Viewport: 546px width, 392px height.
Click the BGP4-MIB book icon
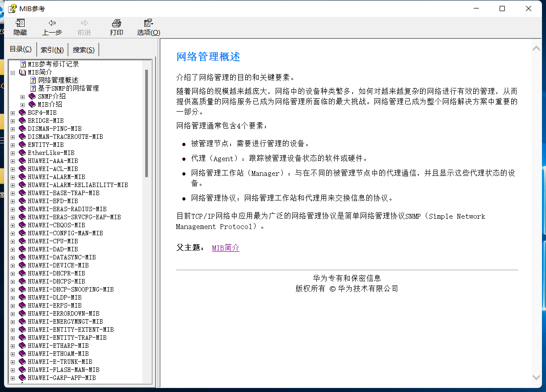tap(22, 113)
